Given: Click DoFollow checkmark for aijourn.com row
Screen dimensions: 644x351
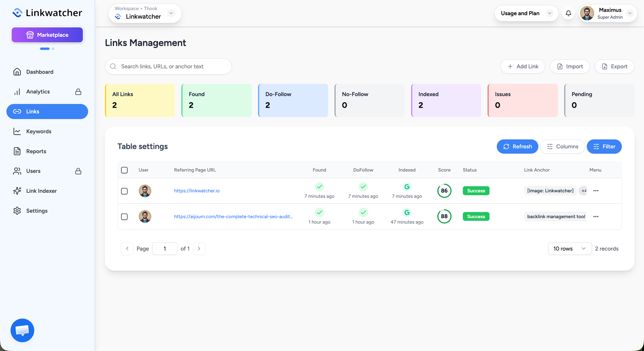Looking at the screenshot, I should click(x=363, y=212).
